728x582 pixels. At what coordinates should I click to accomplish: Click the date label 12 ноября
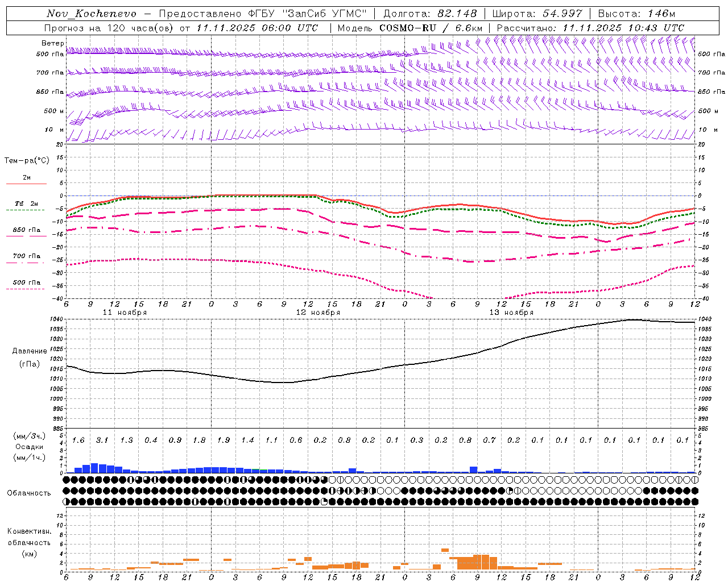pyautogui.click(x=318, y=313)
